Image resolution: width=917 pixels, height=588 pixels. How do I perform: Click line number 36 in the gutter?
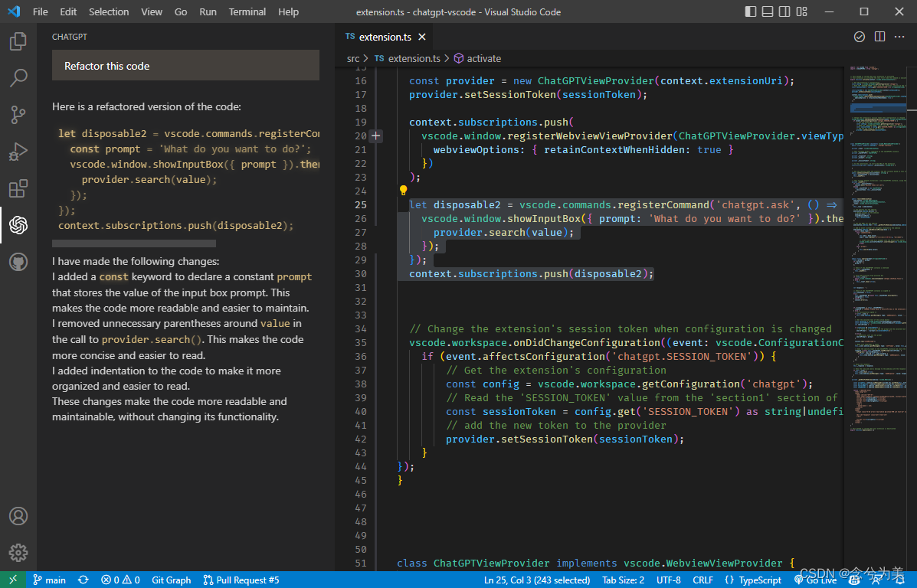(361, 357)
